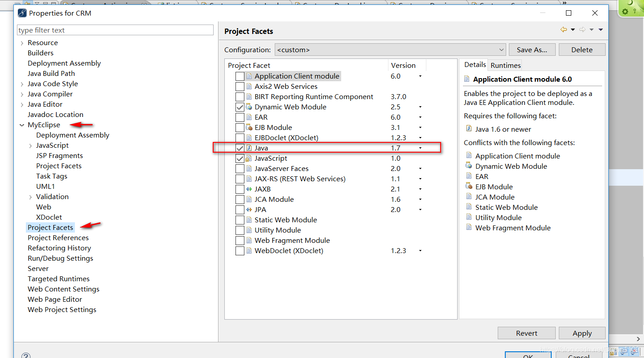Viewport: 644px width, 358px height.
Task: Click the Java facet icon
Action: tap(249, 148)
